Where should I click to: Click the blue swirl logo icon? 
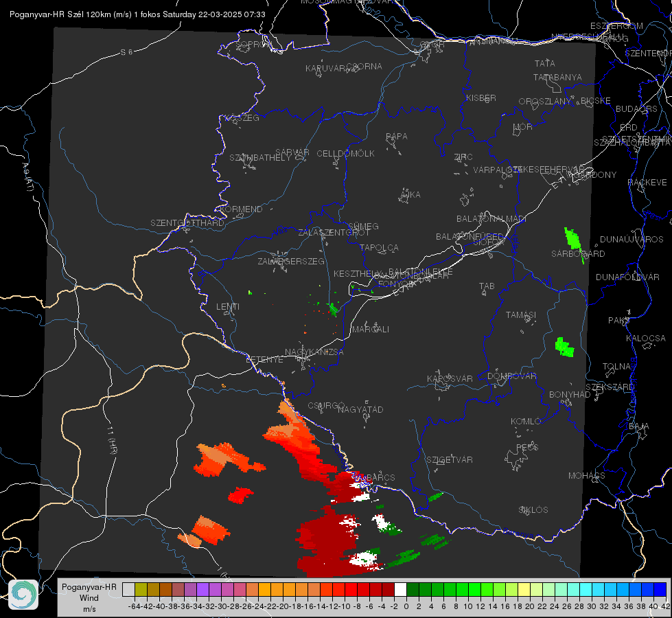coord(23,595)
